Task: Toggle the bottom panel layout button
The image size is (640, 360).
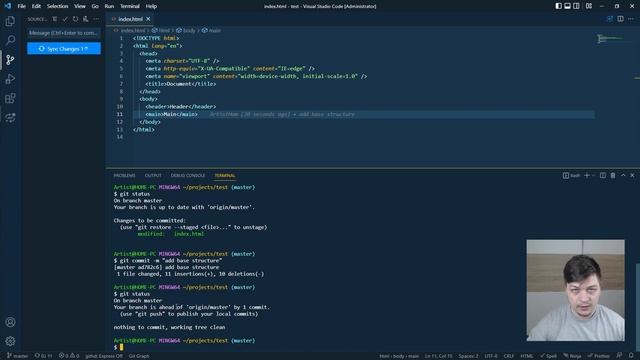Action: tap(567, 6)
